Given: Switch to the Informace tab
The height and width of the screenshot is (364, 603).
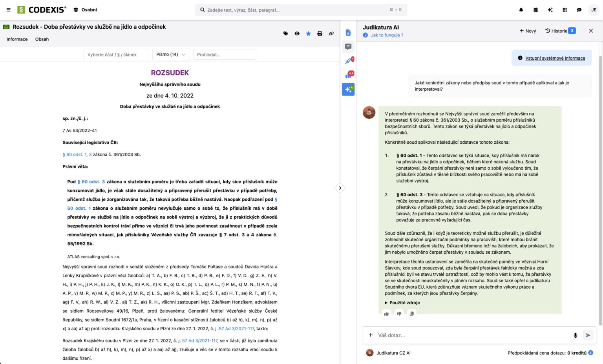Looking at the screenshot, I should pyautogui.click(x=17, y=39).
